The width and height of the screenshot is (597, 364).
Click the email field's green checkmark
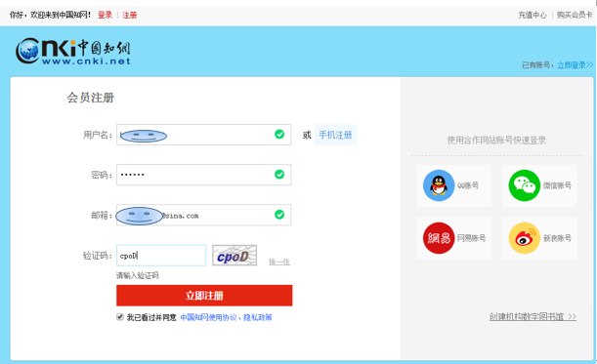click(x=279, y=215)
